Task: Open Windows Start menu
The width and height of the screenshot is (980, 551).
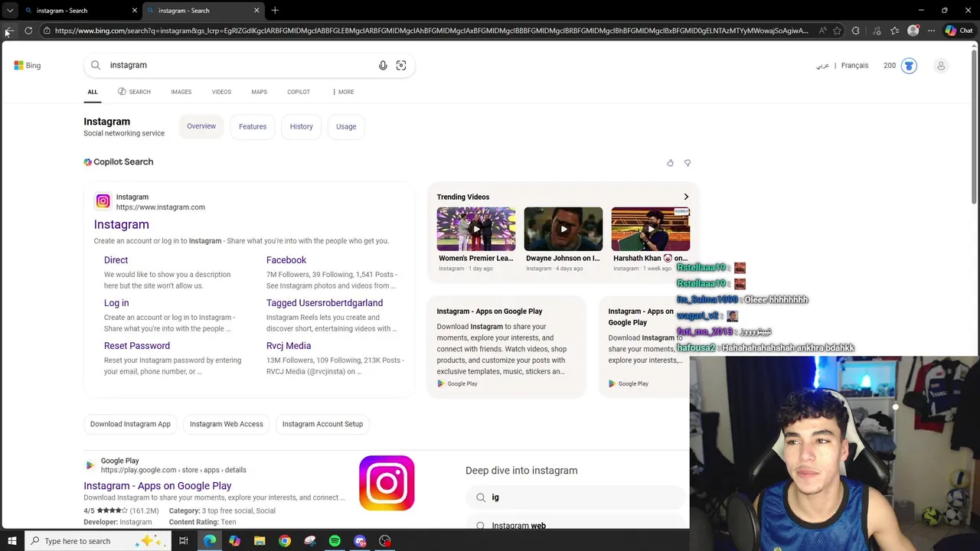Action: tap(11, 541)
